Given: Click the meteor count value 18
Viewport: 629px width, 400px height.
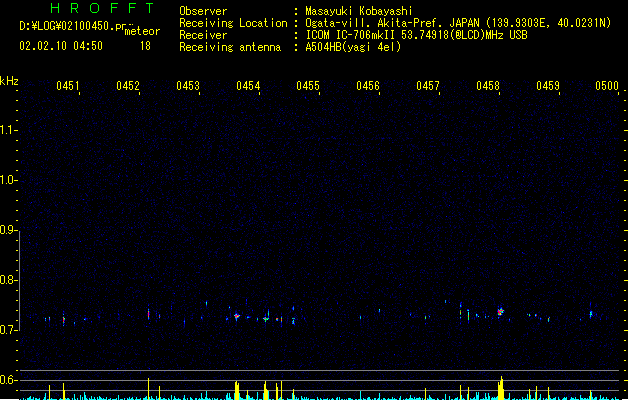Looking at the screenshot, I should click(x=145, y=46).
